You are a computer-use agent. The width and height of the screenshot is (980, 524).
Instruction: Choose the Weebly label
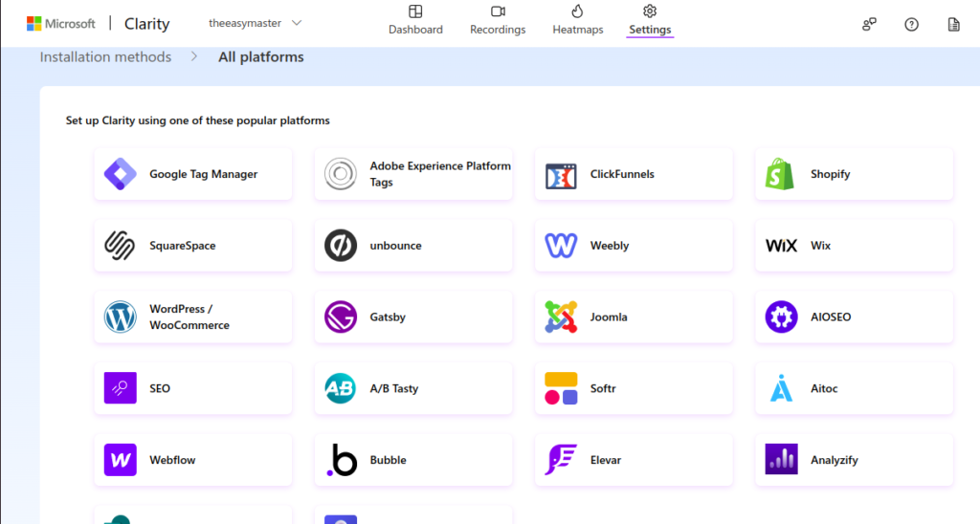pyautogui.click(x=610, y=246)
